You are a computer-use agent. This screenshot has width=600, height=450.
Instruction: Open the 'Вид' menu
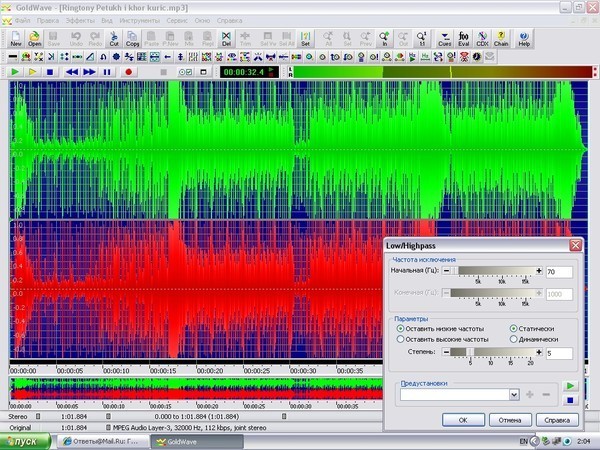pos(107,21)
